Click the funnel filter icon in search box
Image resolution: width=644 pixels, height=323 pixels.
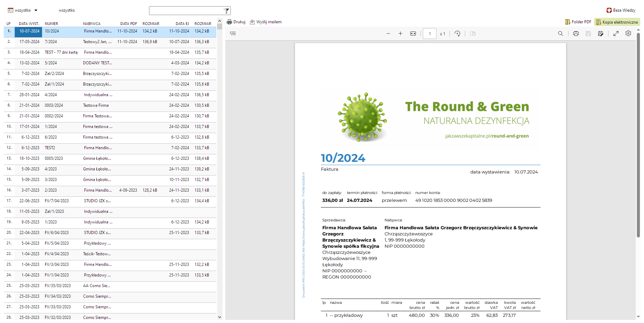226,11
